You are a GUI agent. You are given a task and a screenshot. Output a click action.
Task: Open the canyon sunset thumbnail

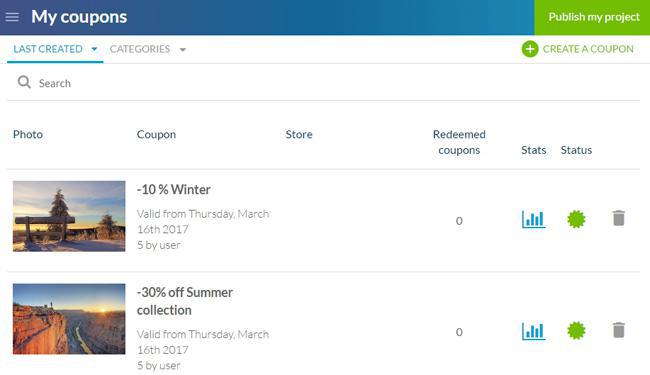coord(69,319)
